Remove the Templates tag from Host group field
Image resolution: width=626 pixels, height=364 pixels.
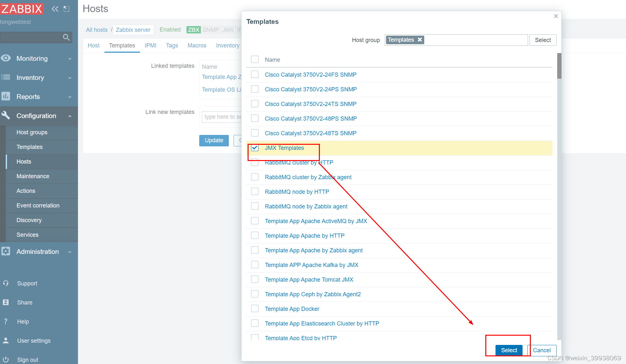(420, 40)
